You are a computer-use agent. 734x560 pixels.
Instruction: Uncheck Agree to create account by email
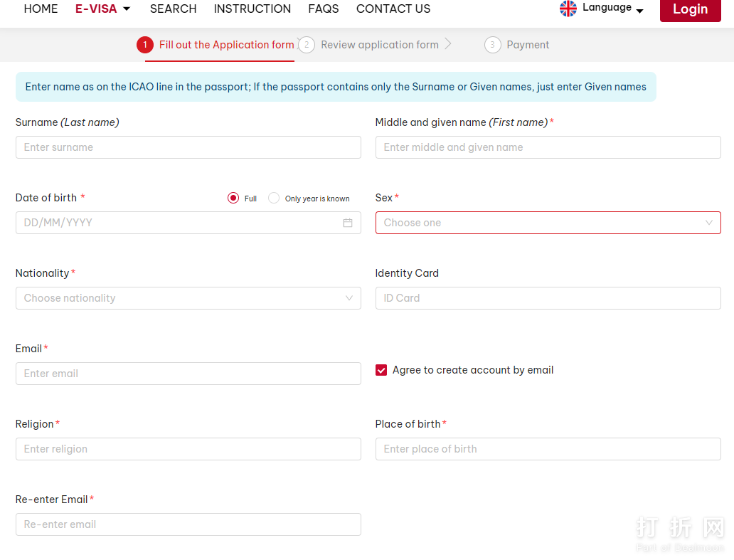[381, 370]
